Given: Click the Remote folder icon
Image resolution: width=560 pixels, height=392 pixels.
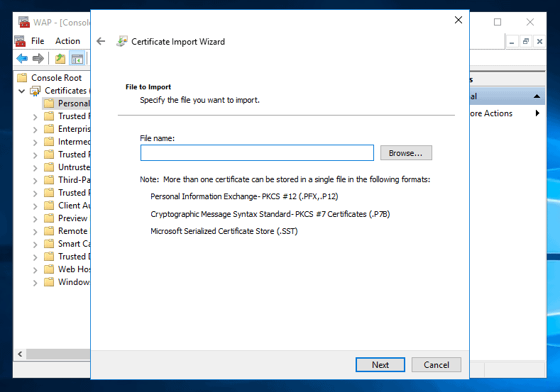Looking at the screenshot, I should pos(49,231).
